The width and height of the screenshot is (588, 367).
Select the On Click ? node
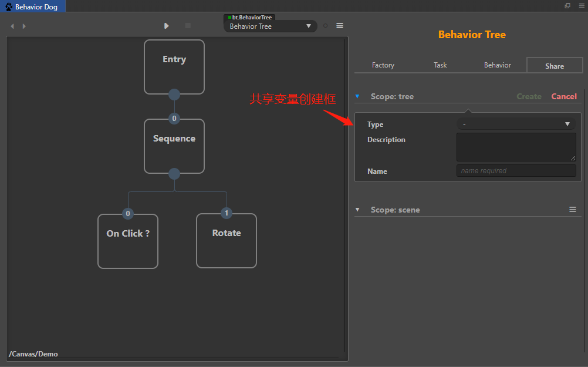coord(128,241)
